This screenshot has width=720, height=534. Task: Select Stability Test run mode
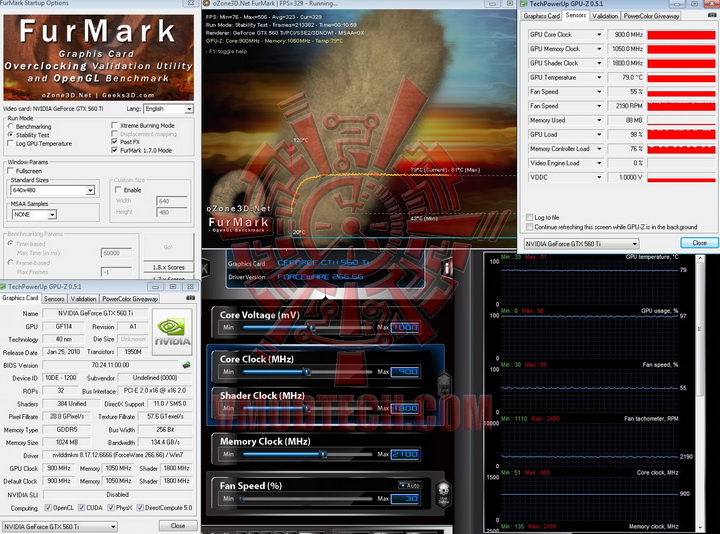pyautogui.click(x=11, y=135)
